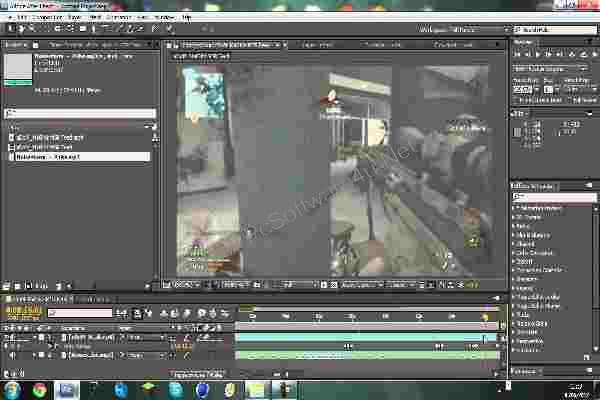Toggle Draft 3D in timeline header
This screenshot has width=600, height=400.
pos(148,314)
